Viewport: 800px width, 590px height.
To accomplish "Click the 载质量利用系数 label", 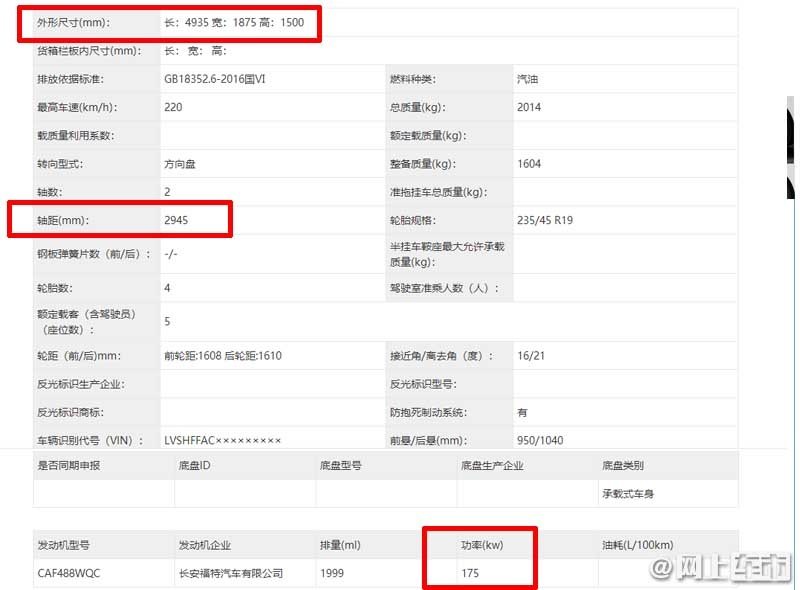I will point(76,136).
